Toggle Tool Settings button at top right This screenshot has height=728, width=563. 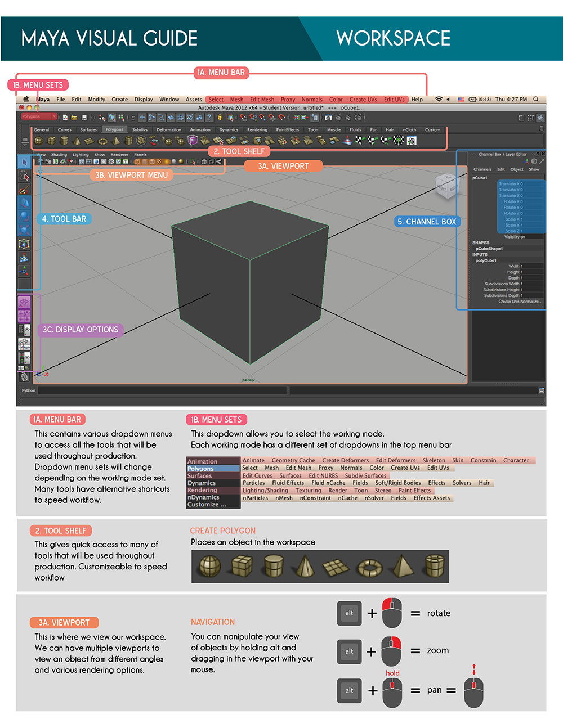530,118
